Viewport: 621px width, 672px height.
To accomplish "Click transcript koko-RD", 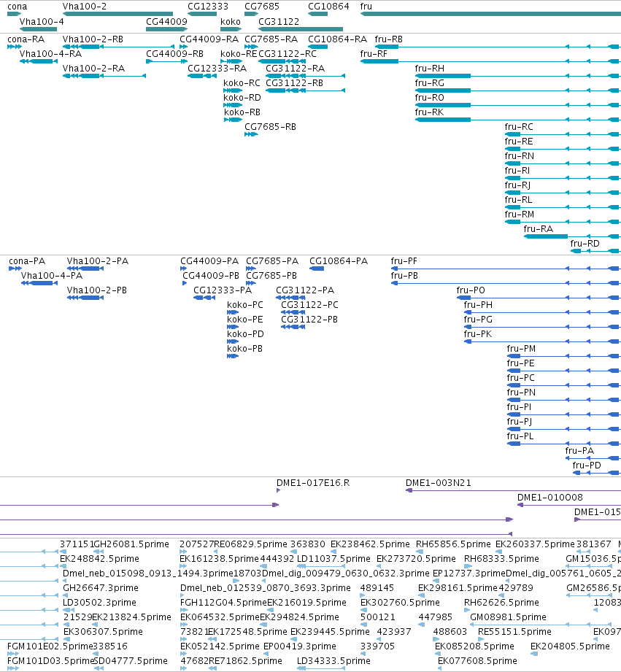I will click(242, 98).
